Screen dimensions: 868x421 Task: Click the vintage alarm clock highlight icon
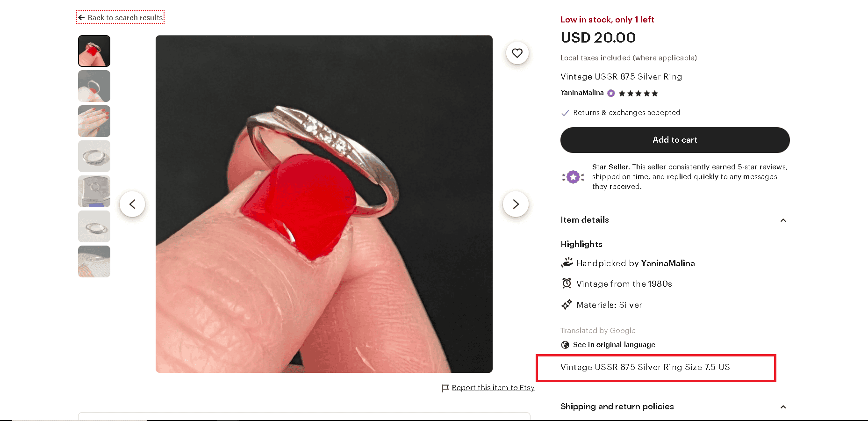coord(567,283)
